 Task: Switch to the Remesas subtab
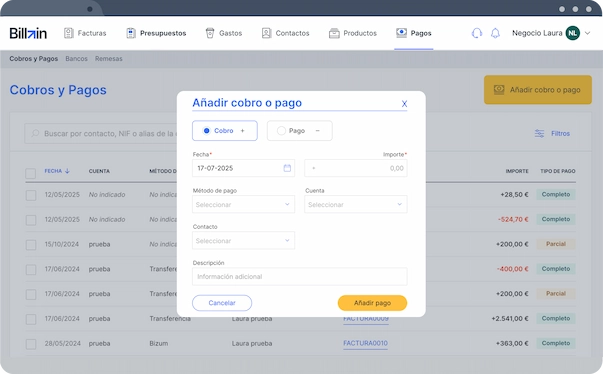(108, 58)
